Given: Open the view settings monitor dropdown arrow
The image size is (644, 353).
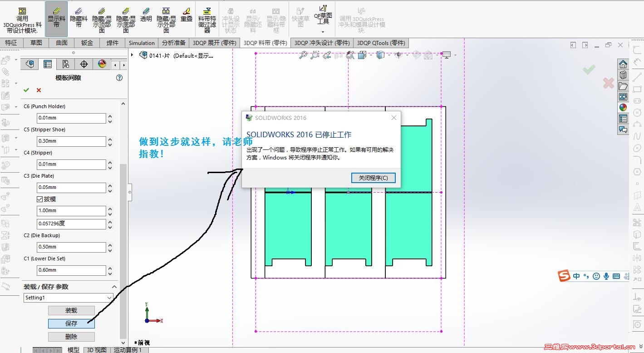Looking at the screenshot, I should [455, 55].
